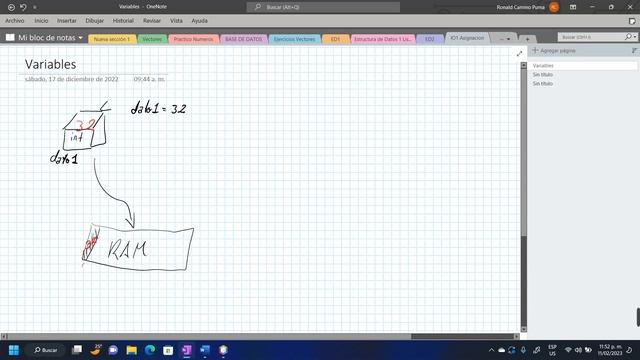Open Microsoft Edge from the taskbar
The width and height of the screenshot is (640, 360).
[150, 350]
